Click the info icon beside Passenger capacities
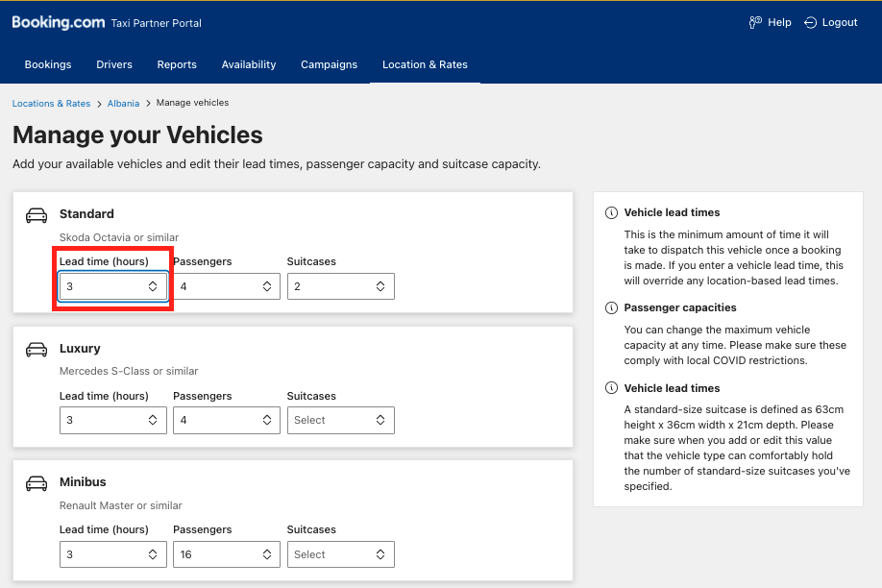The height and width of the screenshot is (588, 882). pos(611,307)
